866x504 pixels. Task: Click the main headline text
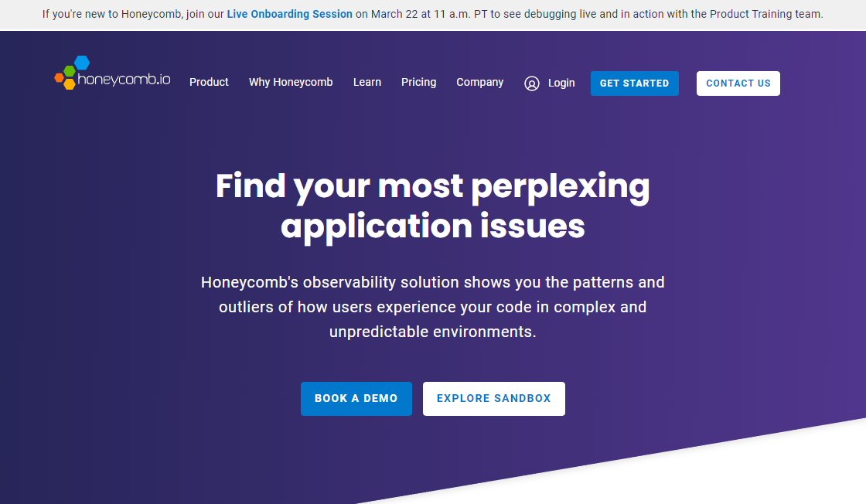432,206
